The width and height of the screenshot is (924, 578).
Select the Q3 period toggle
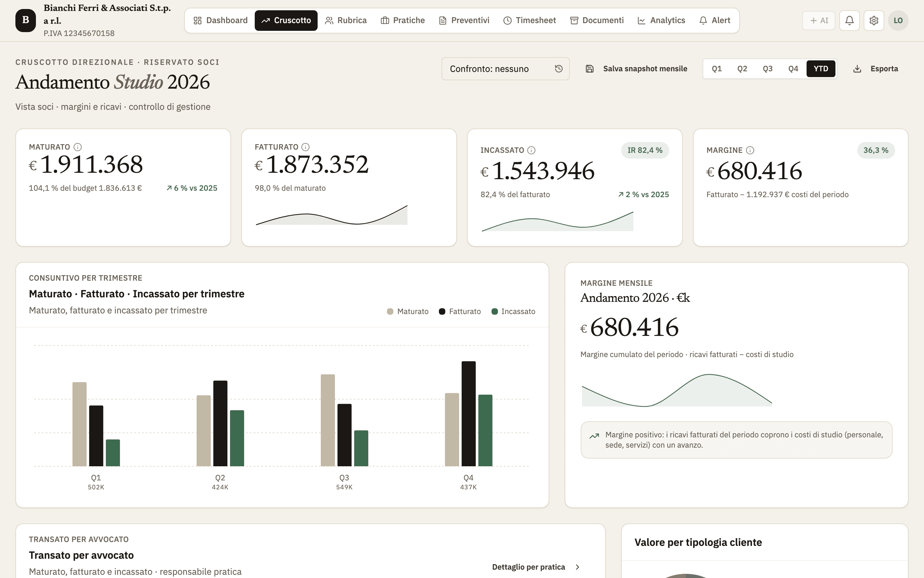[x=767, y=69]
